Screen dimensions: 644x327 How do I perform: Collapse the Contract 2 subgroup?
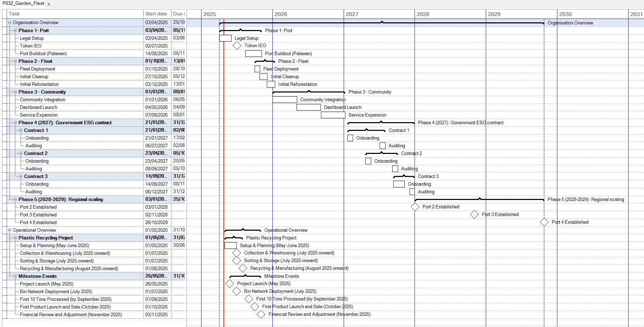(x=21, y=153)
